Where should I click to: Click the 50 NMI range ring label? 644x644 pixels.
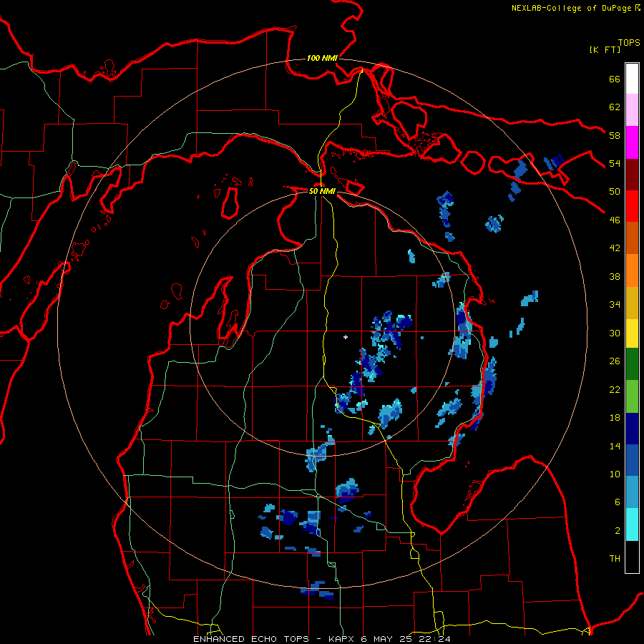tap(321, 191)
